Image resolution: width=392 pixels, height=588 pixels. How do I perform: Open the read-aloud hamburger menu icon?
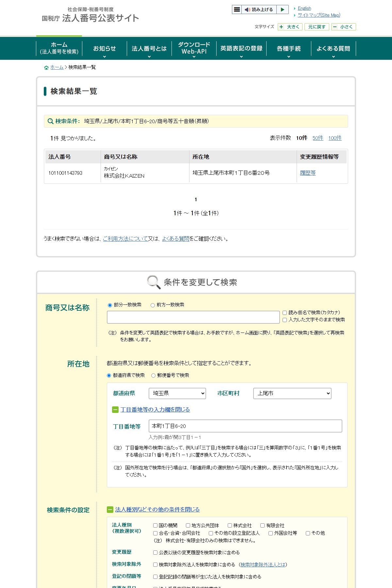tap(237, 10)
